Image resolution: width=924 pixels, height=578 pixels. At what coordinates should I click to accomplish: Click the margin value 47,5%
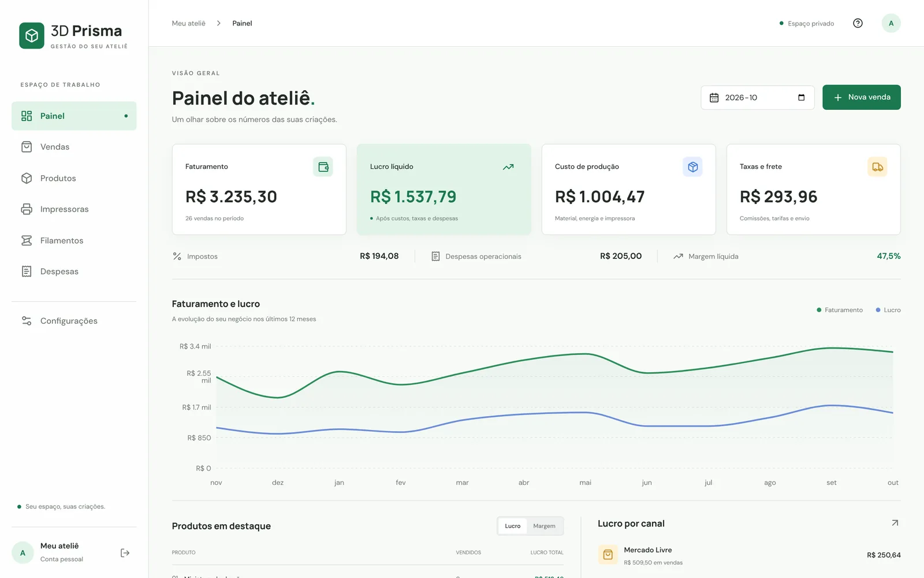(889, 256)
